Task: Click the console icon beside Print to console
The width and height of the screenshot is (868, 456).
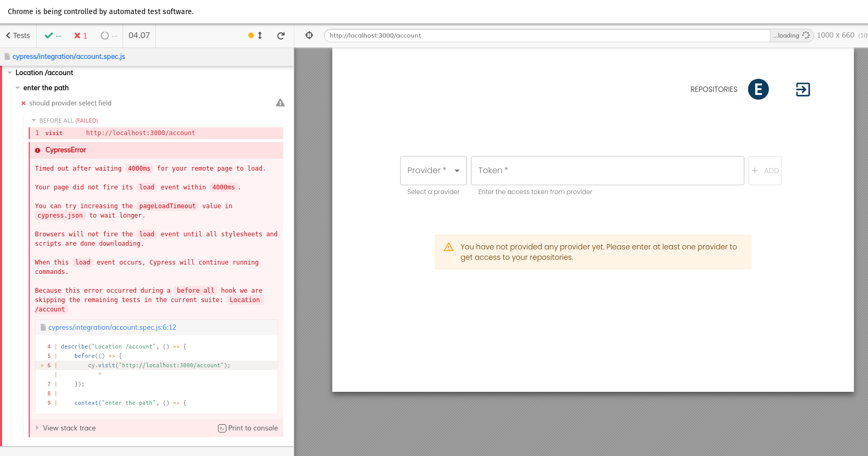Action: [x=222, y=428]
